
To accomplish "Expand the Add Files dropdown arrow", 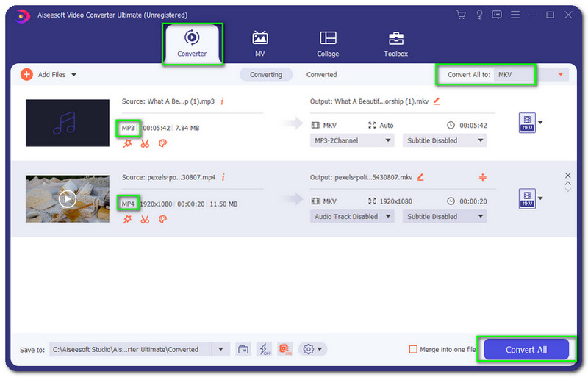I will pos(74,75).
